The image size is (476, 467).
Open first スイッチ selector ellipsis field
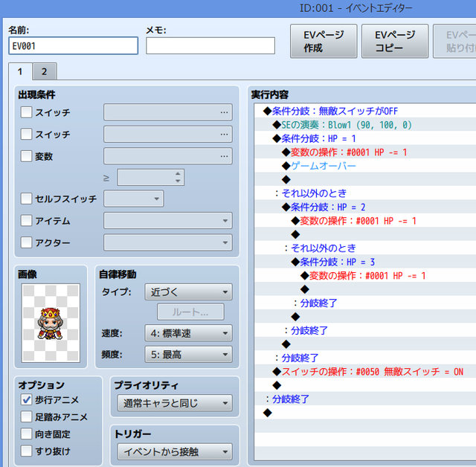[x=168, y=112]
